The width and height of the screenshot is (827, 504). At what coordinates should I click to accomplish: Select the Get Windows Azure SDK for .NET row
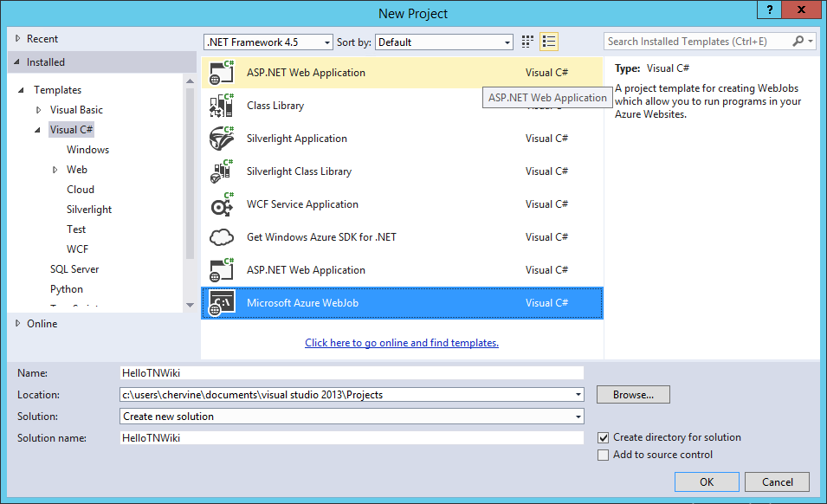(402, 237)
